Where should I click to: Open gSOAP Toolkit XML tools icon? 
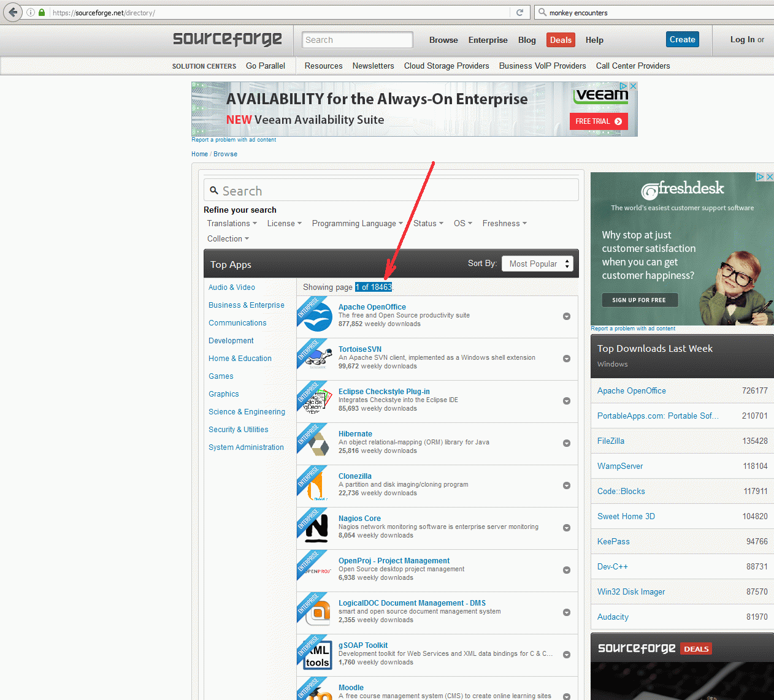pos(318,655)
